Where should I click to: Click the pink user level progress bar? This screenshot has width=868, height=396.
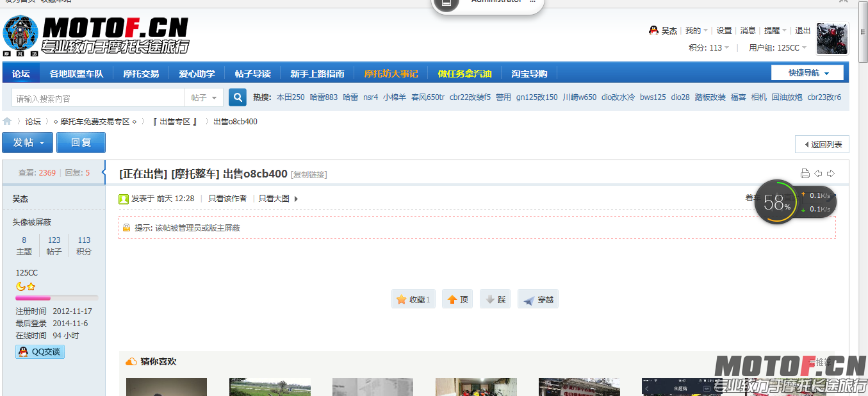pos(57,298)
